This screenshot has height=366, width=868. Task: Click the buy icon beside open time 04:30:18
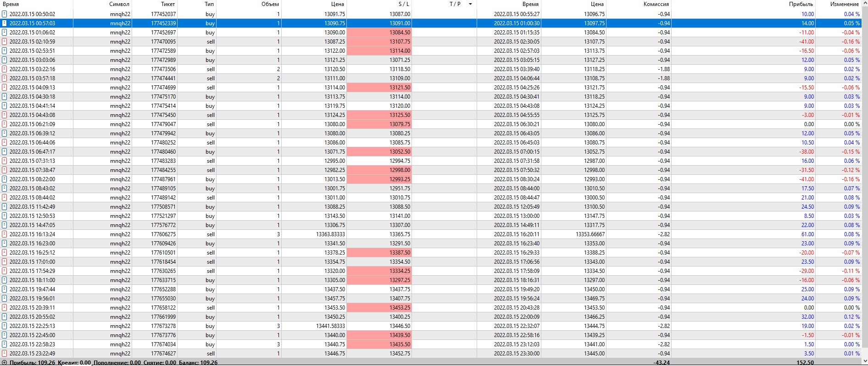coord(5,97)
